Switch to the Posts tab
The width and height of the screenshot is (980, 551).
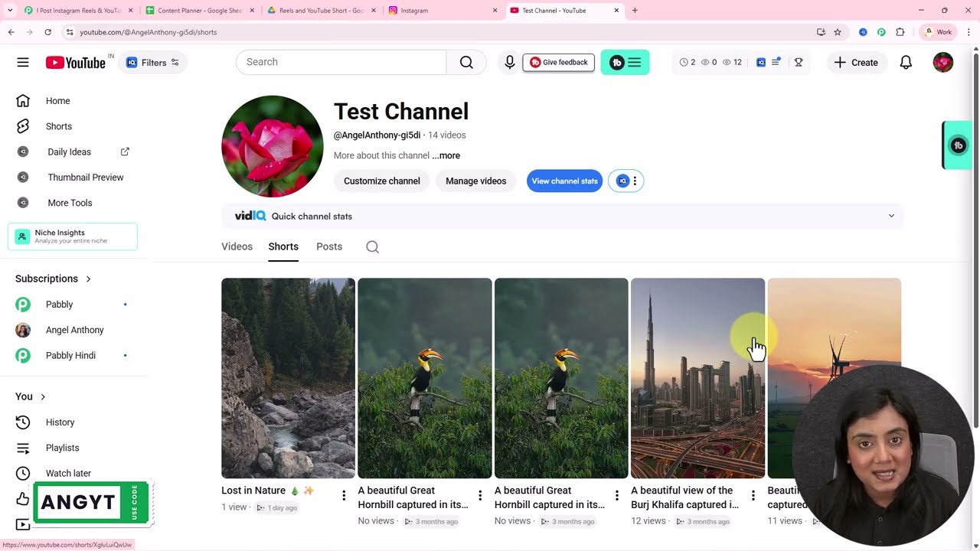[329, 246]
